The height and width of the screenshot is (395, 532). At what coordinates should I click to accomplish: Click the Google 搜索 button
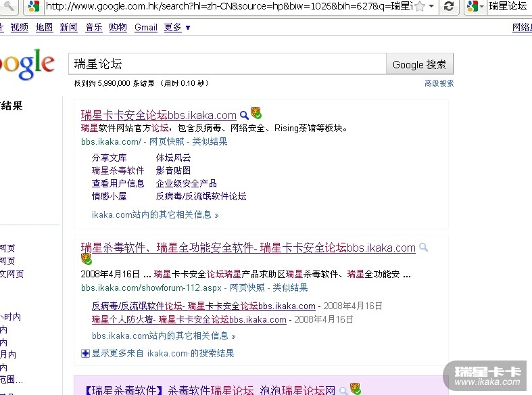point(419,64)
